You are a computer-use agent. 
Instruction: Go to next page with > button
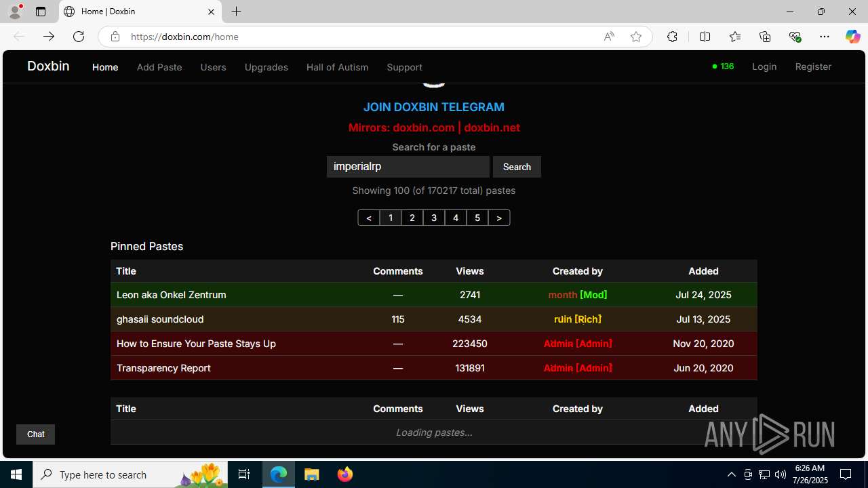(x=499, y=218)
